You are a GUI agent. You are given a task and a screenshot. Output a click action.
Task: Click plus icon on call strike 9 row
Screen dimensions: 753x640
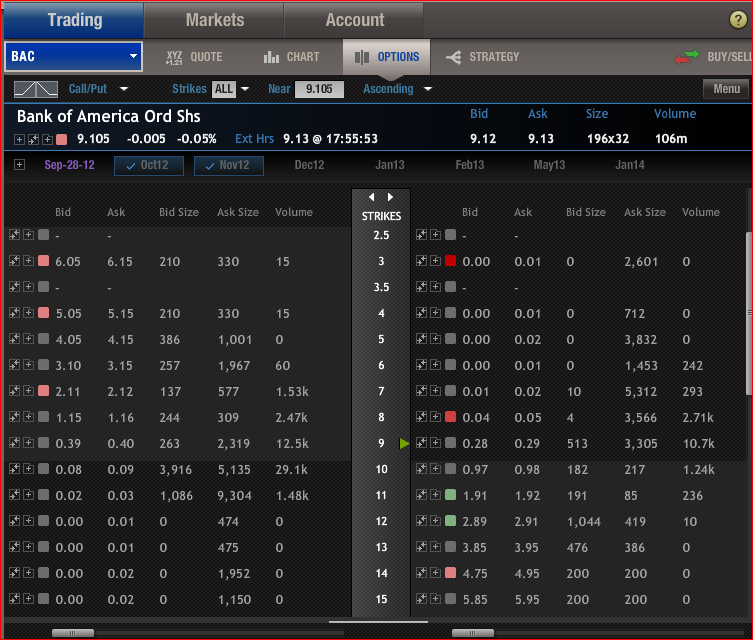tap(29, 442)
